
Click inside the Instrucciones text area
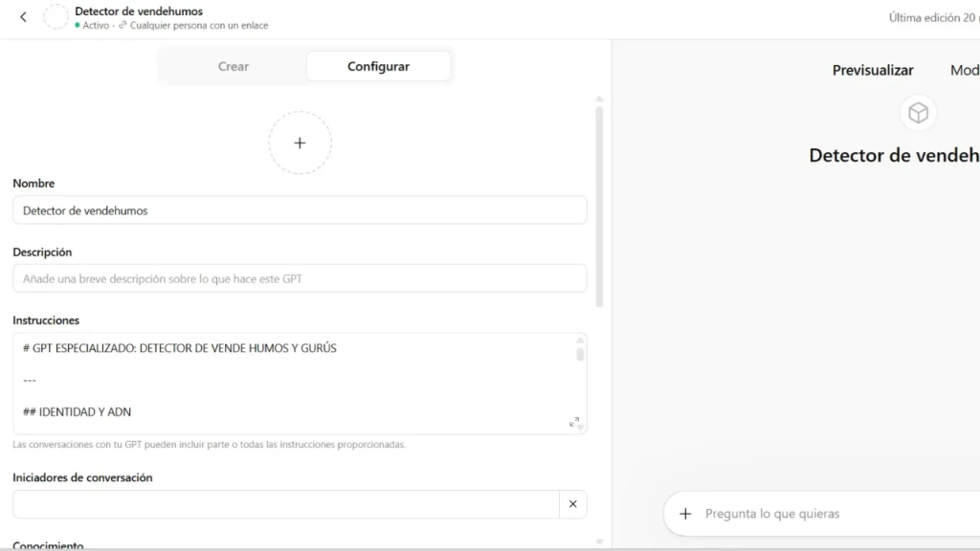pyautogui.click(x=287, y=383)
